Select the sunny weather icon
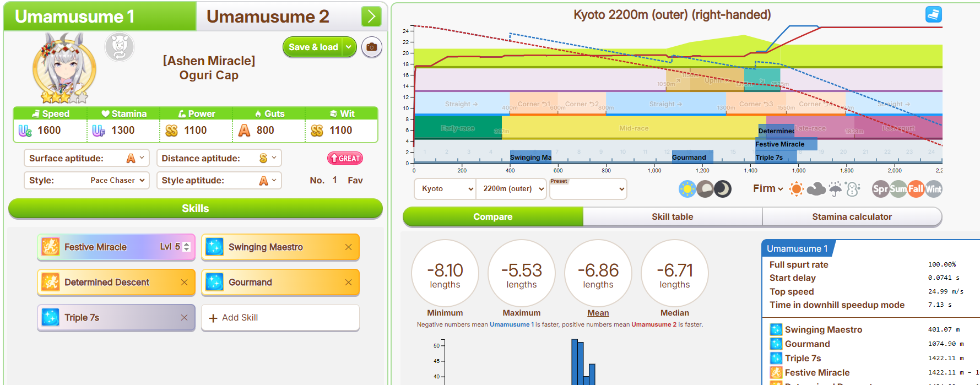The height and width of the screenshot is (385, 980). (796, 189)
